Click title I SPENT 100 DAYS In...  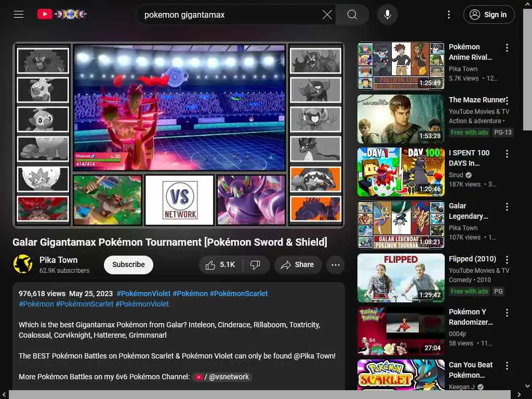point(469,158)
